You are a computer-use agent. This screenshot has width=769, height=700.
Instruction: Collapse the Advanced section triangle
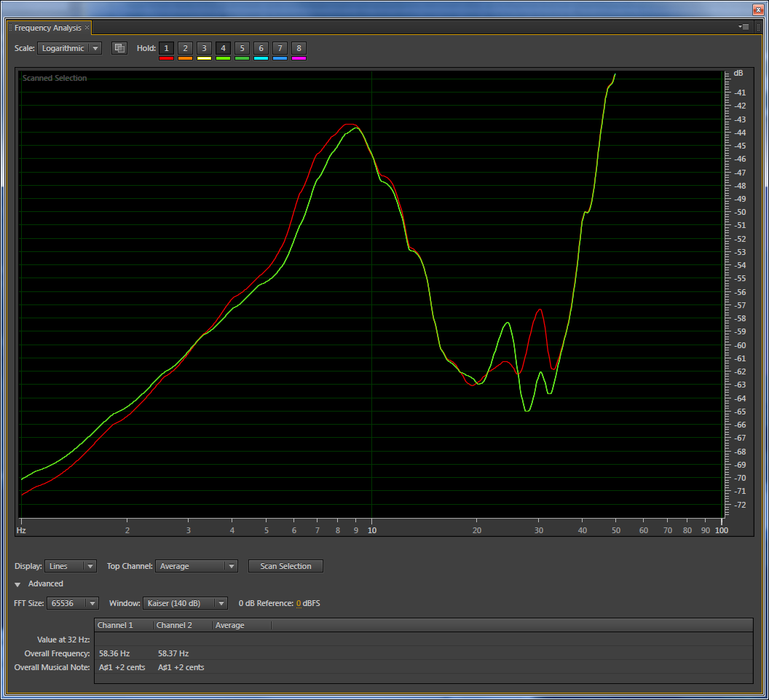18,584
